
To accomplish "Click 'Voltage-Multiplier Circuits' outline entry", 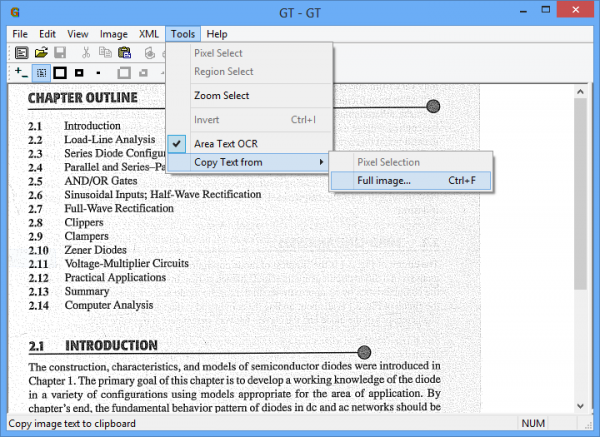I will pos(127,264).
